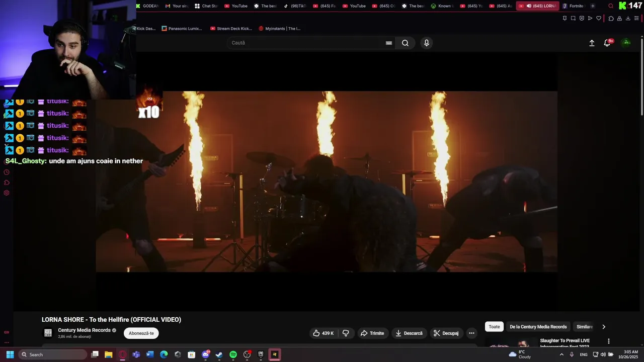644x362 pixels.
Task: Select De la Century Media Records chip
Action: point(538,327)
